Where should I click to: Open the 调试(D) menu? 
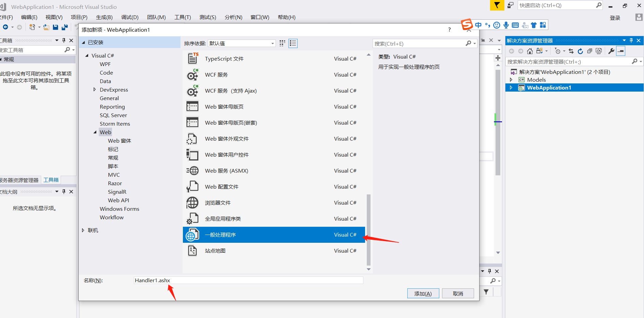130,17
